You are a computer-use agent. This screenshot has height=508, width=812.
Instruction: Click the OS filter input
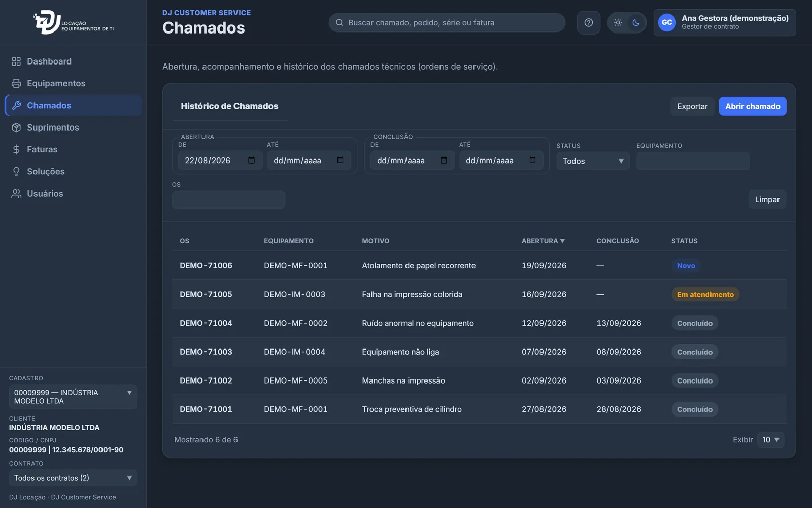click(x=228, y=200)
